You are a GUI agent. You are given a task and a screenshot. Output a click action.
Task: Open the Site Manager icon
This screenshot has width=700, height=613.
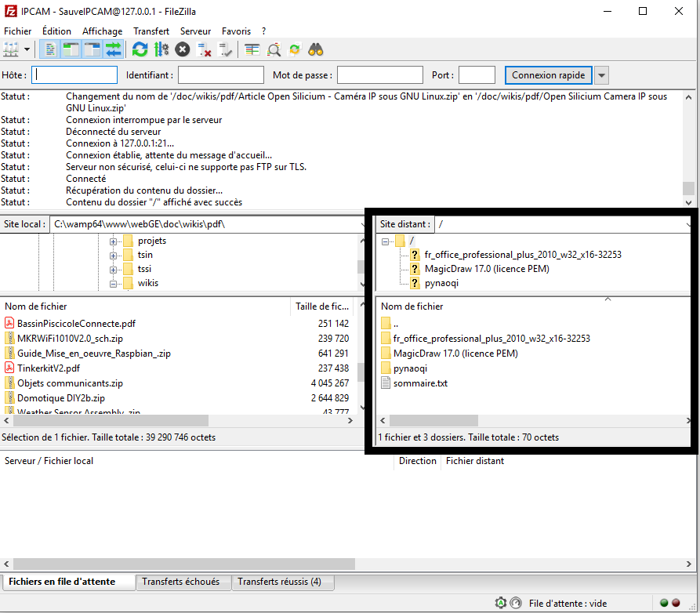[x=11, y=49]
